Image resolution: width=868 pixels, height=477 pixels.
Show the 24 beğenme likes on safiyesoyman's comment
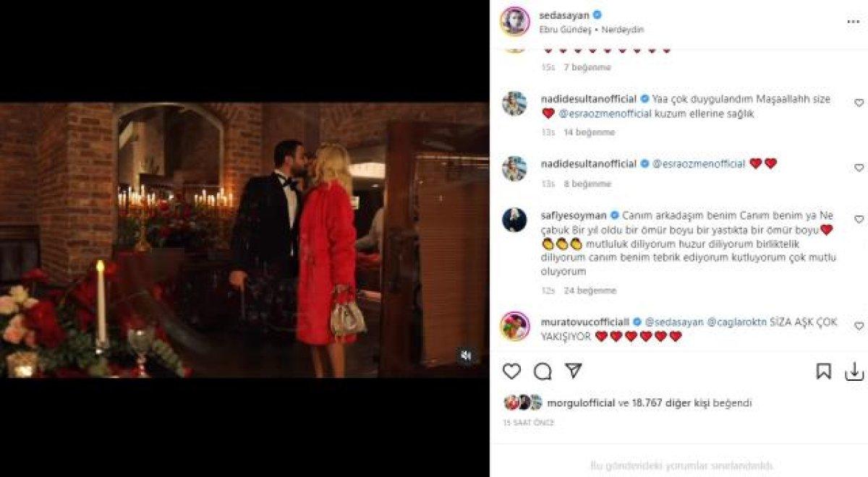[x=590, y=291]
